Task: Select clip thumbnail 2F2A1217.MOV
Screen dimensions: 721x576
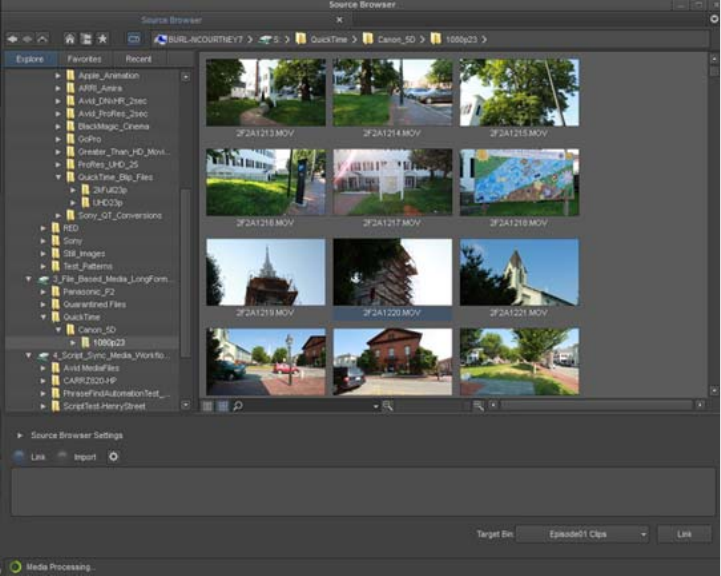Action: coord(392,182)
